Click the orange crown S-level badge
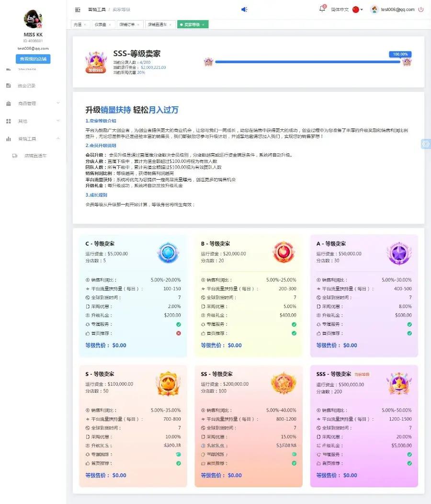This screenshot has width=431, height=504. (168, 383)
